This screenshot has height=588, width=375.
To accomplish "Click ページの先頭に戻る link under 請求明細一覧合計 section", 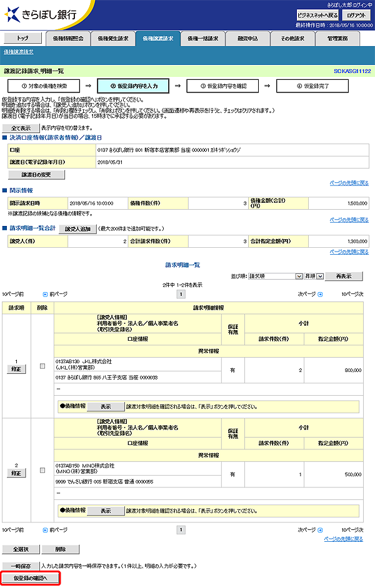I will pos(349,252).
